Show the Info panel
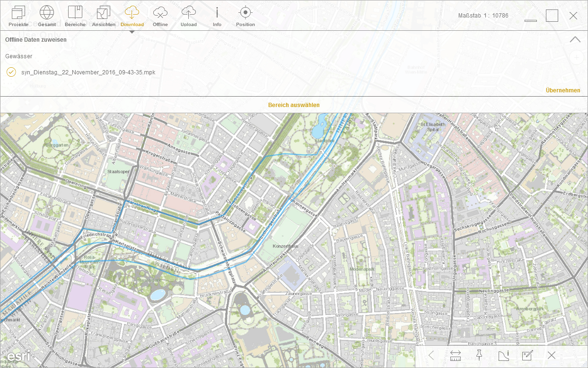Screen dimensions: 588x368 point(217,16)
